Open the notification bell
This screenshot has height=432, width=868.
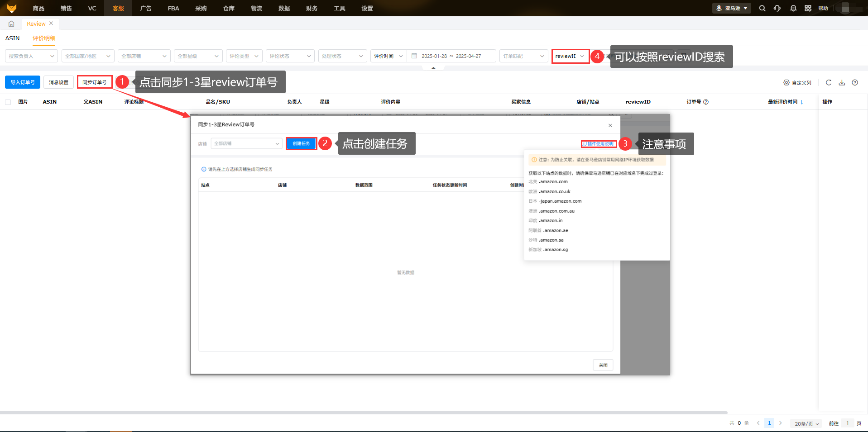click(x=793, y=8)
